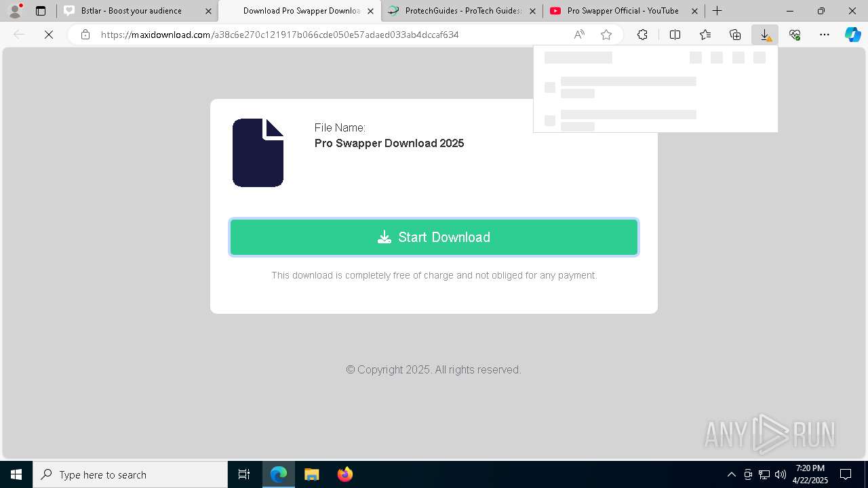Switch to the Pro Swapper Official YouTube tab

point(623,11)
